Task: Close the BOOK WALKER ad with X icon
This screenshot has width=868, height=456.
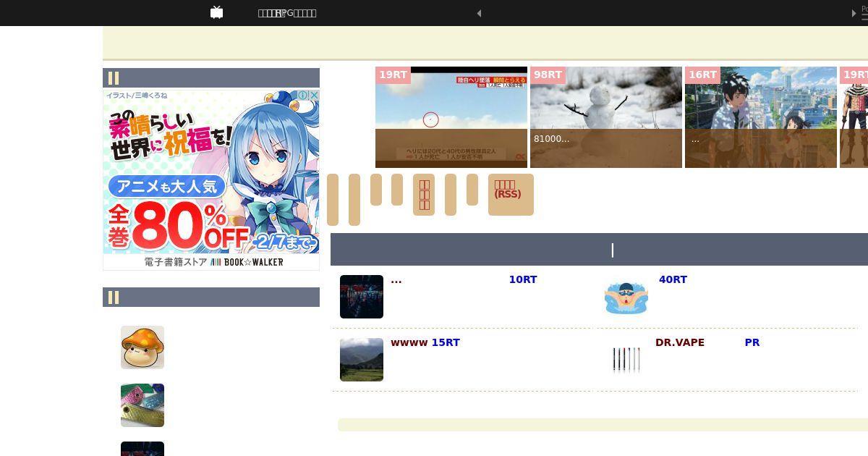Action: [x=314, y=96]
